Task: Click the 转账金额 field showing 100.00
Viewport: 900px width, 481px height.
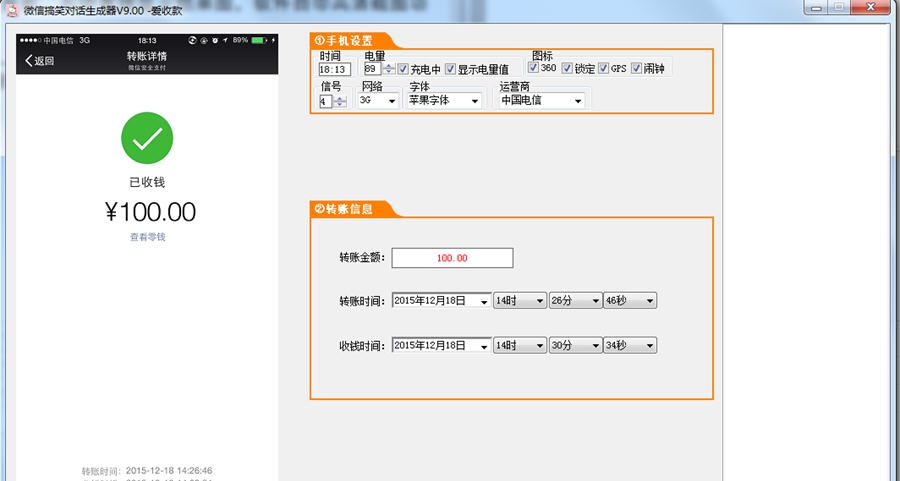Action: [452, 258]
